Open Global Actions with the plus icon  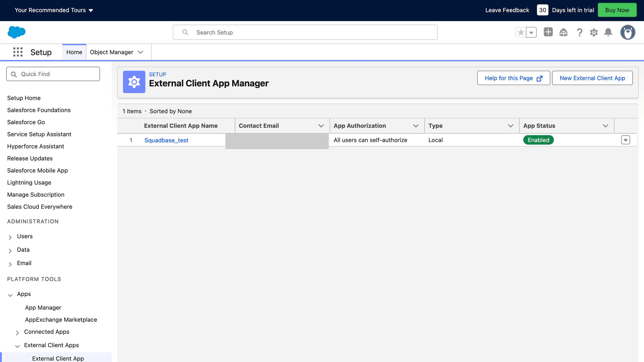(548, 32)
